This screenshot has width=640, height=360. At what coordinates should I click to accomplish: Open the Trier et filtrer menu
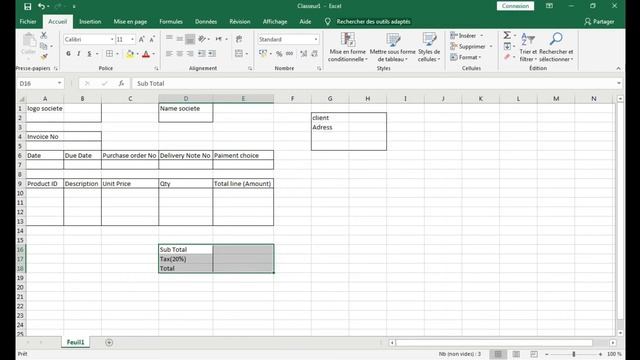tap(528, 47)
